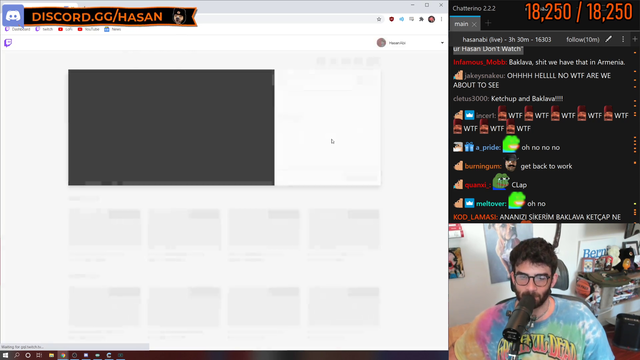
Task: Open the Windows Start menu
Action: [5, 356]
